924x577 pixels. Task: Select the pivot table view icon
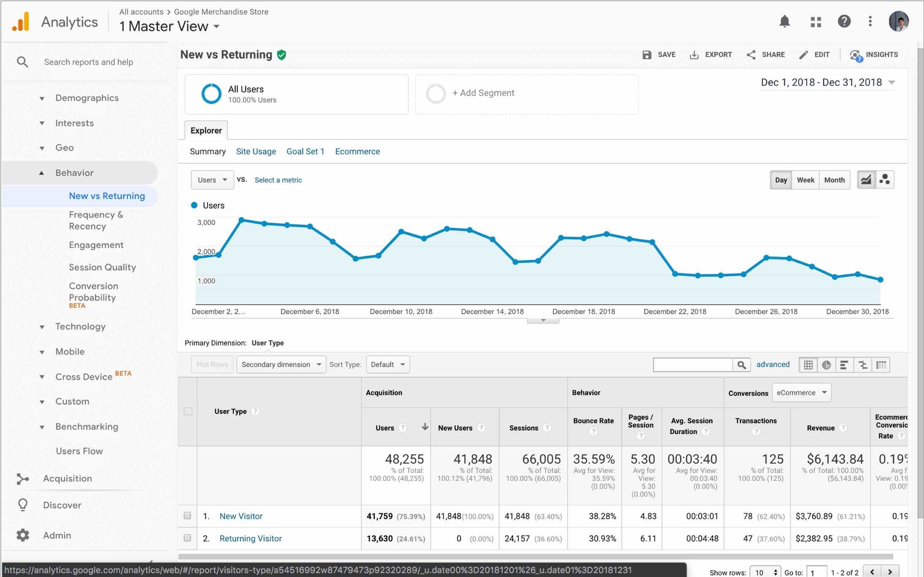click(x=881, y=365)
